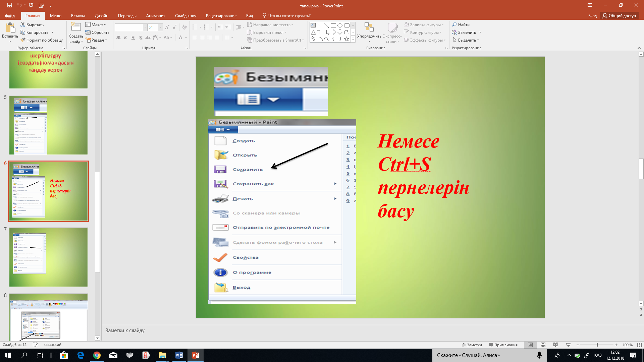Toggle Notes (Заметки) pane in status bar

(x=472, y=345)
